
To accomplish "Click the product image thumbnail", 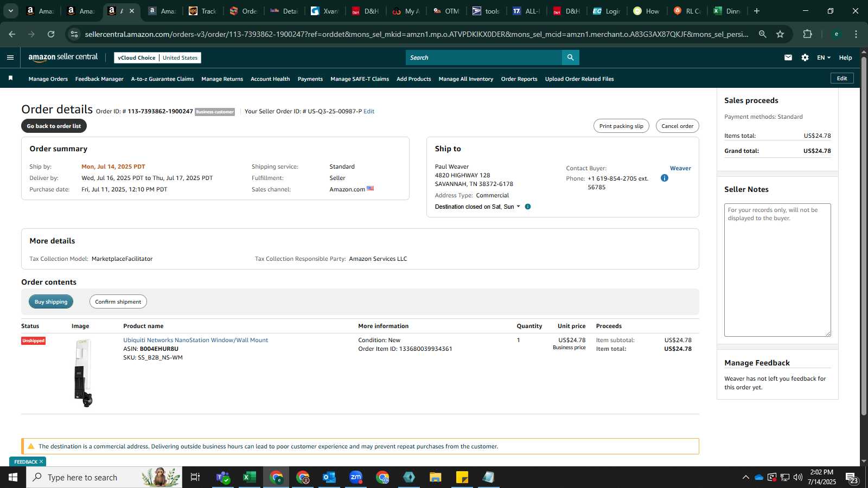I will pos(84,373).
